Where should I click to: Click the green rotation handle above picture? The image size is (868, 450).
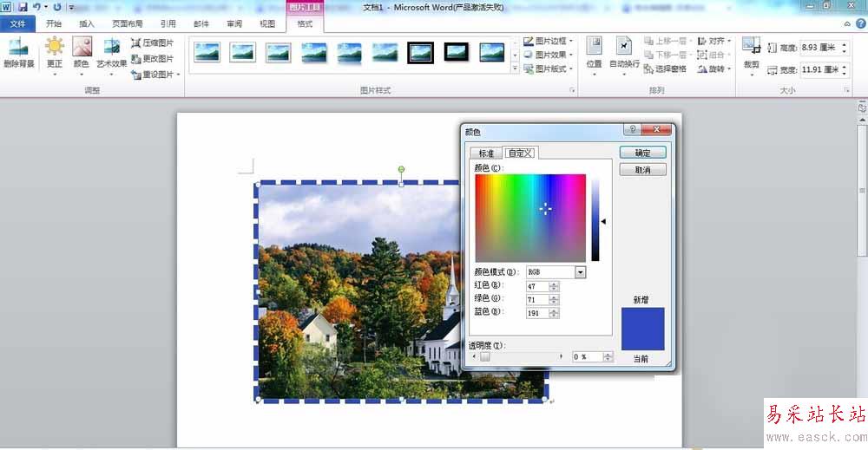401,169
